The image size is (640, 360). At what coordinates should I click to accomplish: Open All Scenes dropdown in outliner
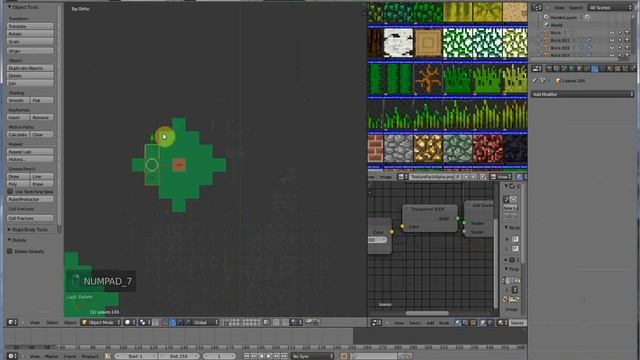(x=610, y=7)
